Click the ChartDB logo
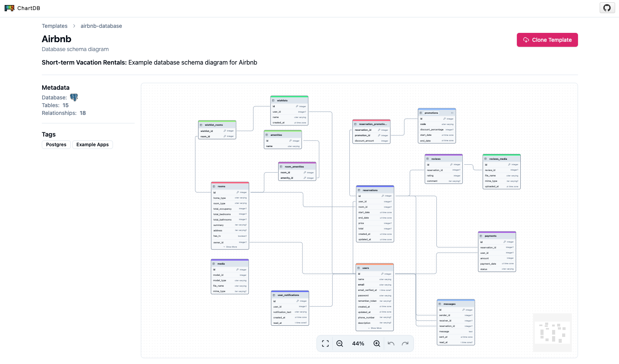Viewport: 619px width, 364px height. coord(22,8)
